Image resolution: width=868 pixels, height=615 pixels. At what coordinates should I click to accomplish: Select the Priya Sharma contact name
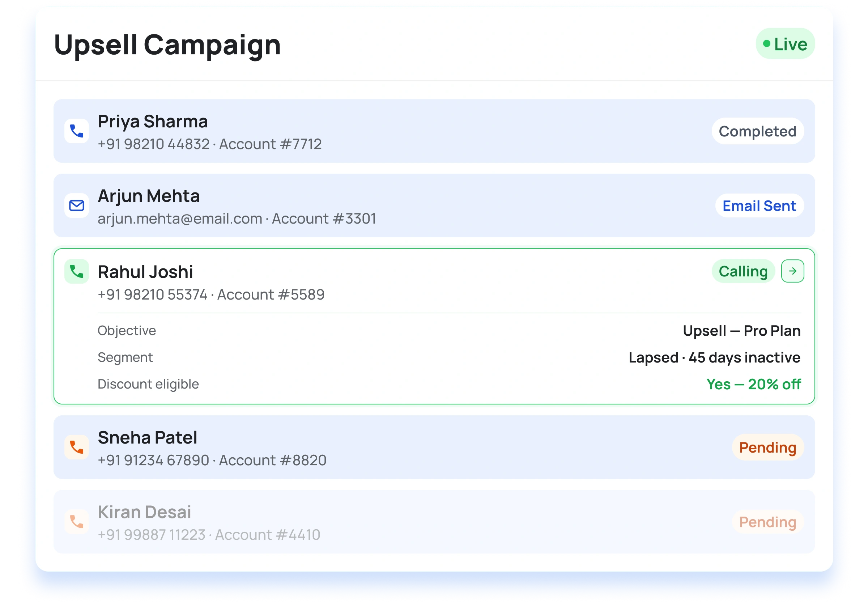(153, 122)
